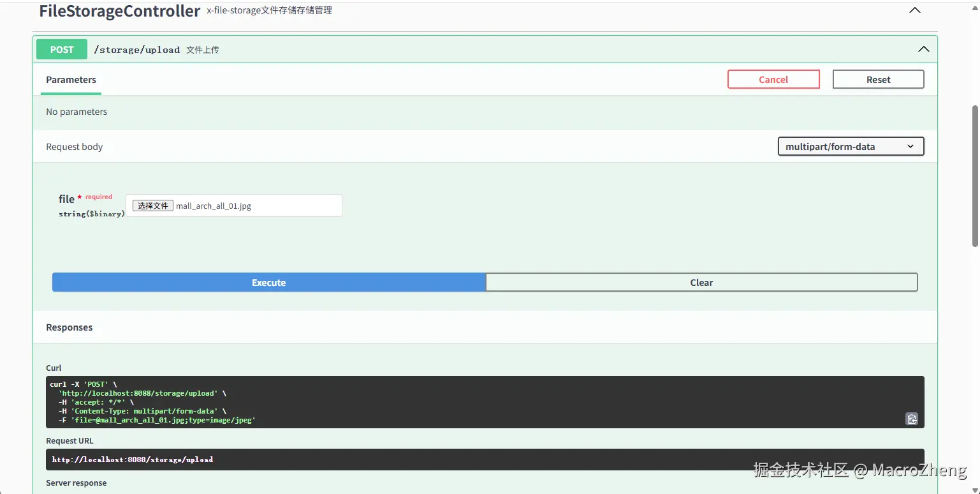Click the page vertical scrollbar thumb

[974, 176]
